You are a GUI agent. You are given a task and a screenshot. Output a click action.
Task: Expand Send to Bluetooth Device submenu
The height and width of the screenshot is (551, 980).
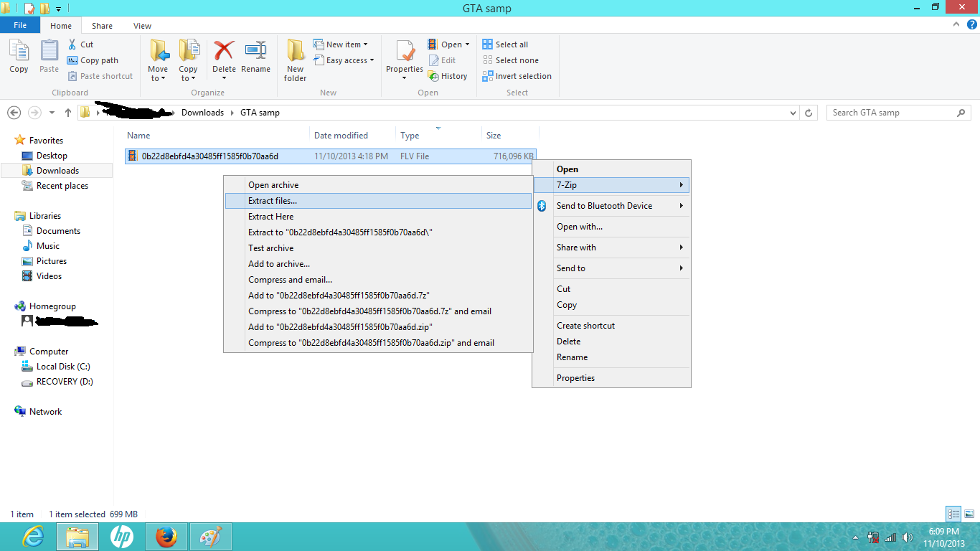coord(611,206)
